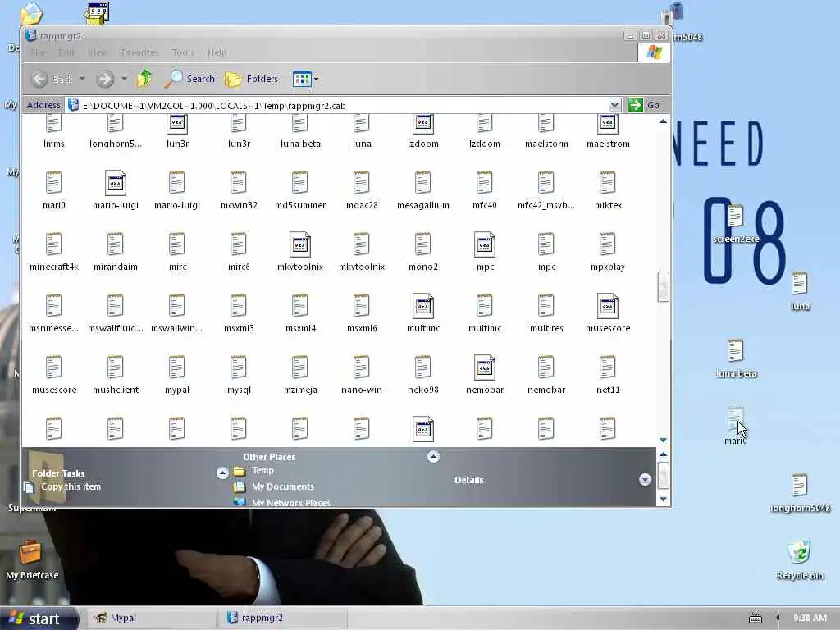Click the task pane scrollbar down arrow
Screen dimensions: 840x630
point(663,499)
